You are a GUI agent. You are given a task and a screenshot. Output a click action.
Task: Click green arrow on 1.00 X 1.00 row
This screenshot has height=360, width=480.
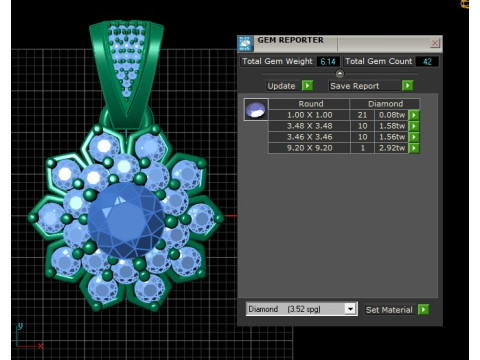pyautogui.click(x=414, y=115)
